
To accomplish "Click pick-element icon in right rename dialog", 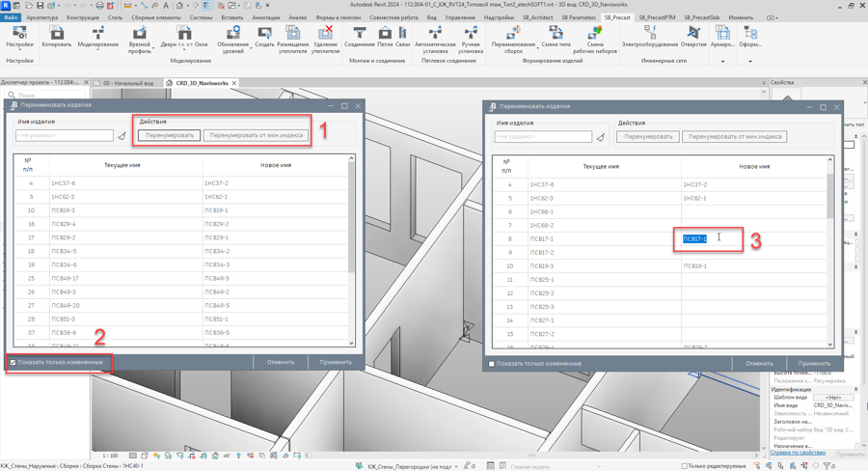I will [601, 137].
